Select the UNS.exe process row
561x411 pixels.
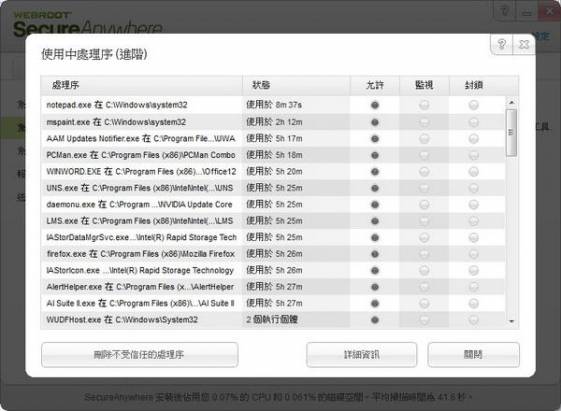click(x=273, y=188)
